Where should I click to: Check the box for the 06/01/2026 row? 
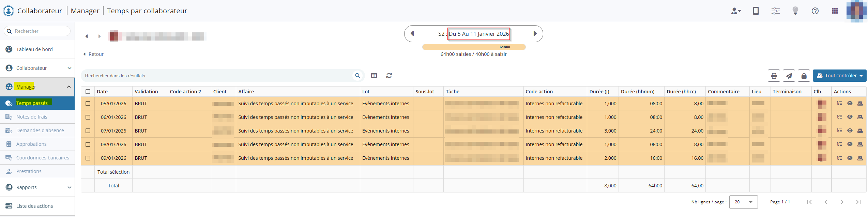tap(88, 117)
